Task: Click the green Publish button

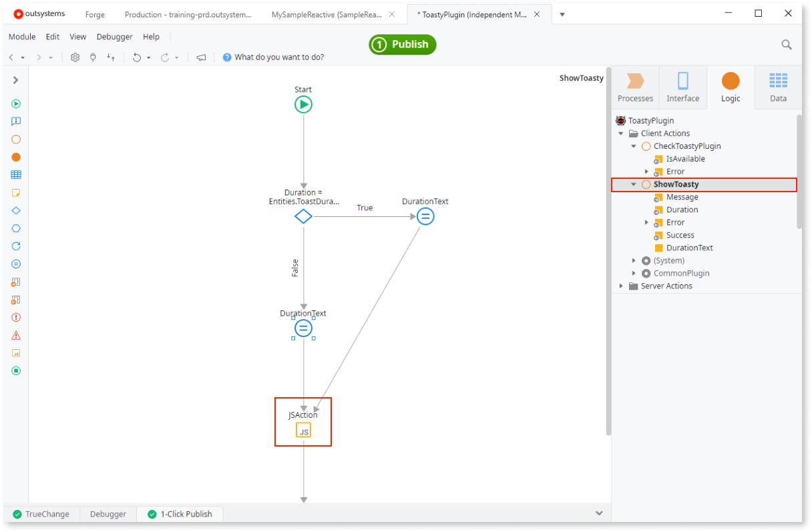Action: (x=402, y=44)
